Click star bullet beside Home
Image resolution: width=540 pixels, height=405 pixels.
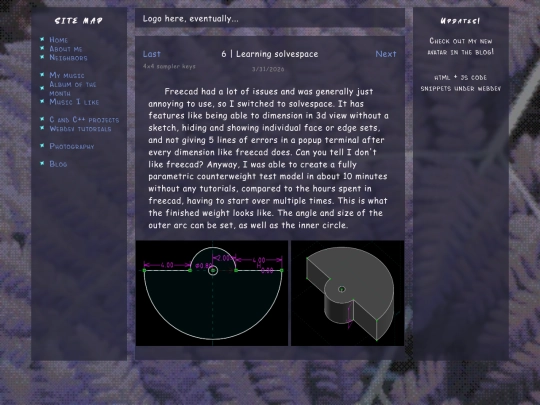[42, 39]
